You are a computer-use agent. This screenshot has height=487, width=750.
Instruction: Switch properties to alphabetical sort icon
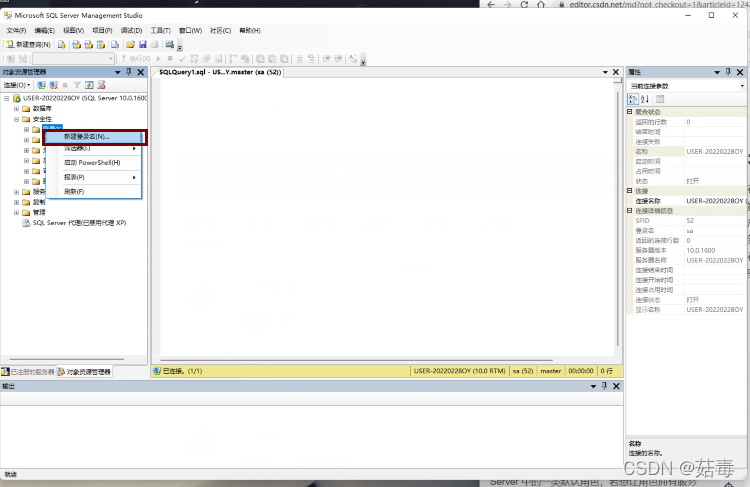coord(645,99)
